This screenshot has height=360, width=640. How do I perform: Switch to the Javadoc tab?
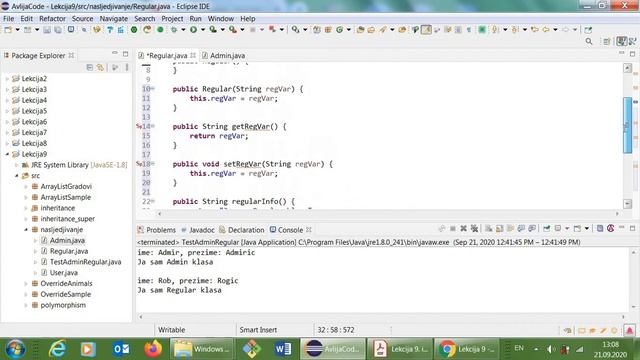click(198, 230)
